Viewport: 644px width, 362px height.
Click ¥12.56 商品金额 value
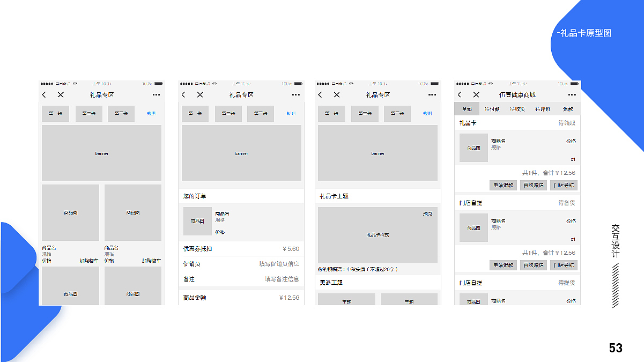coord(290,298)
